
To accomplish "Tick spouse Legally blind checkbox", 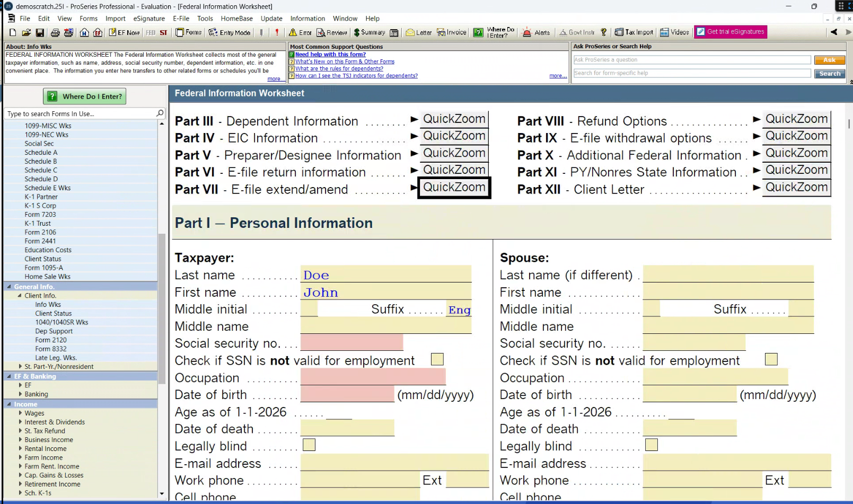I will [652, 445].
